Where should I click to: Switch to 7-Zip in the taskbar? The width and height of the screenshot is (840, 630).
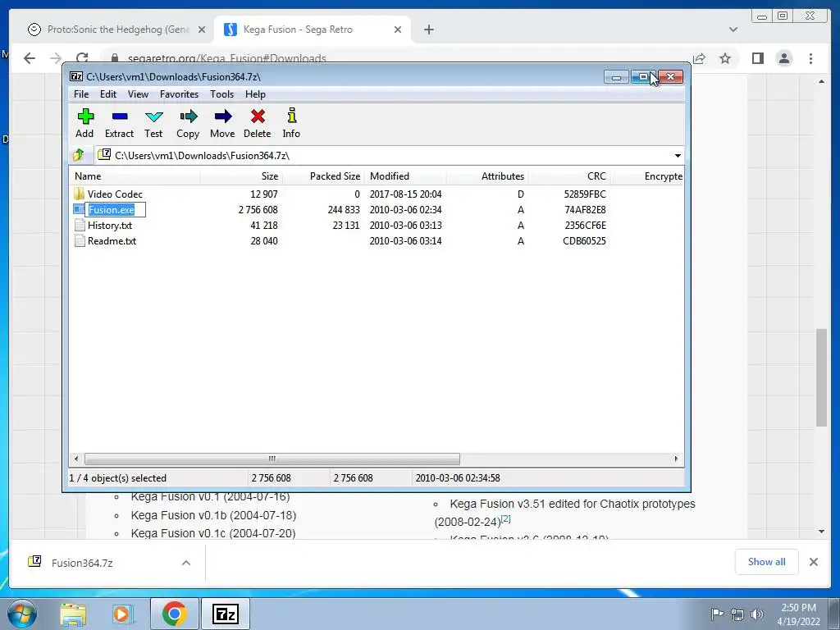[225, 614]
